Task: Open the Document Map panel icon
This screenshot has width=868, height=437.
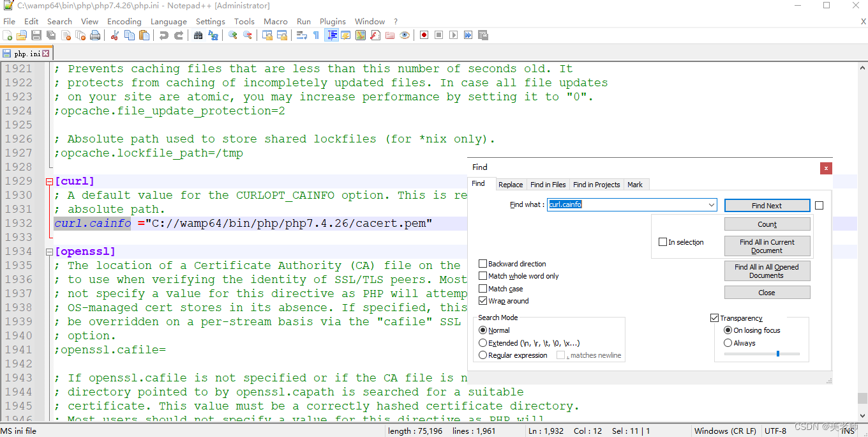Action: [361, 35]
